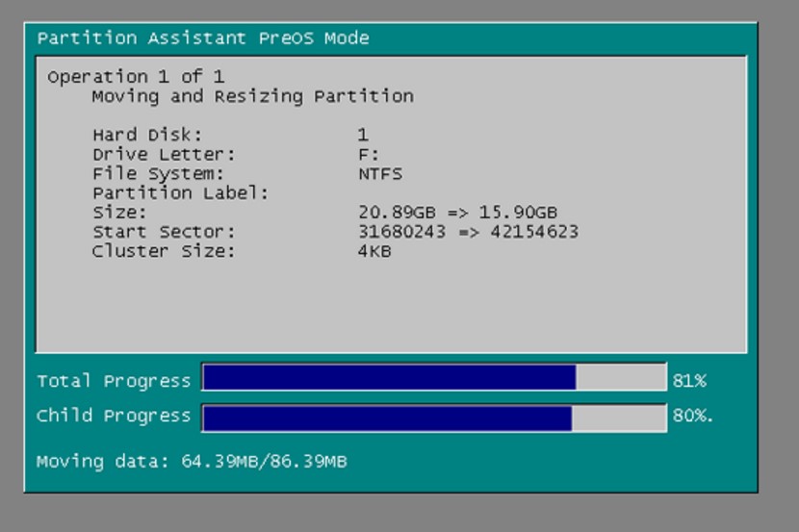This screenshot has height=532, width=799.
Task: Click the 'Cluster Size:' label
Action: (x=164, y=251)
